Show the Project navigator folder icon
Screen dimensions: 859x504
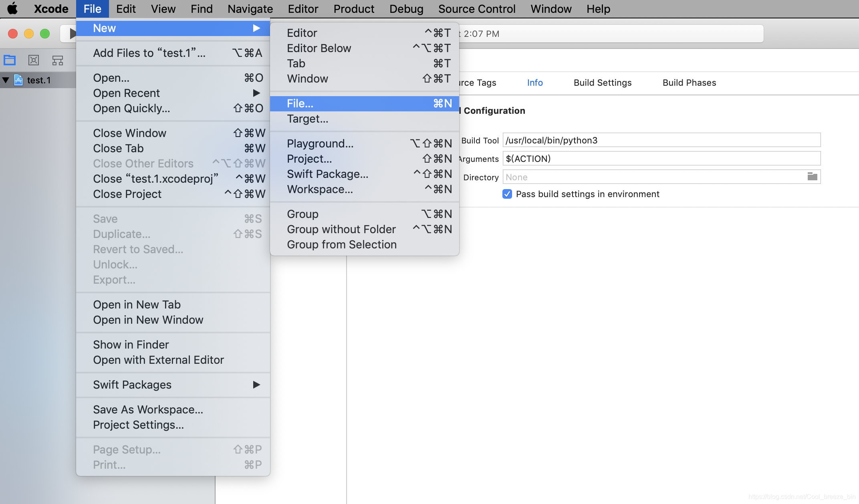(10, 60)
